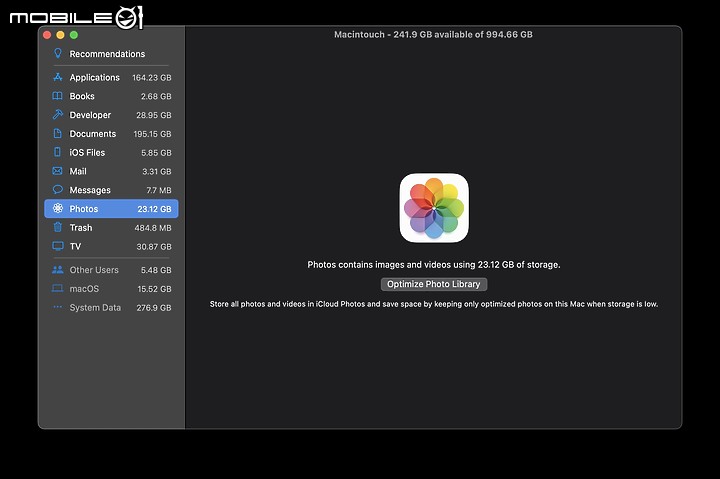The height and width of the screenshot is (479, 720).
Task: Click the Applications icon in sidebar
Action: click(x=57, y=77)
